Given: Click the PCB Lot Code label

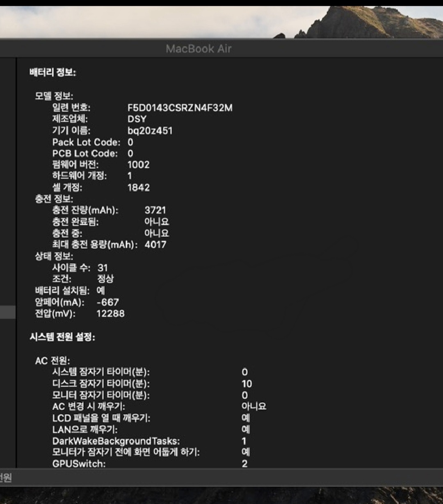Looking at the screenshot, I should [85, 154].
